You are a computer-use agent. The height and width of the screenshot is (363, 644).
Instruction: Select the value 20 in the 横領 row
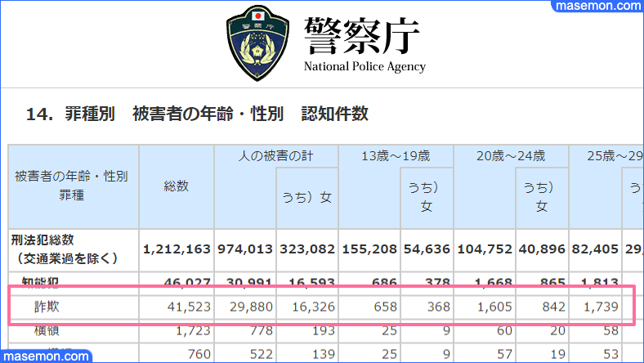(x=557, y=330)
